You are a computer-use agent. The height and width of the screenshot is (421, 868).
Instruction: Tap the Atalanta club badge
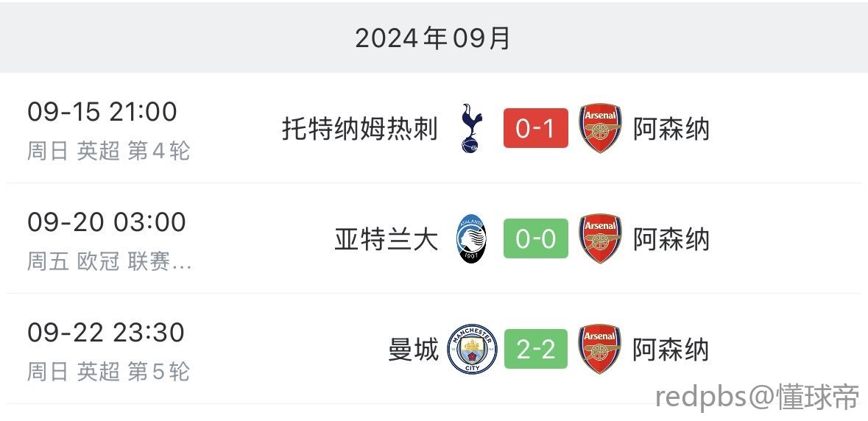coord(472,238)
